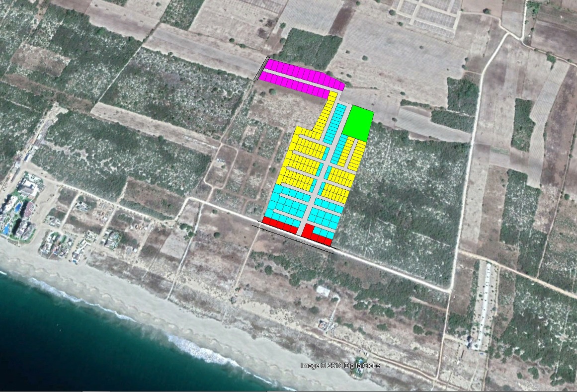Click the large green plot on the map
This screenshot has height=392, width=577.
pyautogui.click(x=358, y=123)
